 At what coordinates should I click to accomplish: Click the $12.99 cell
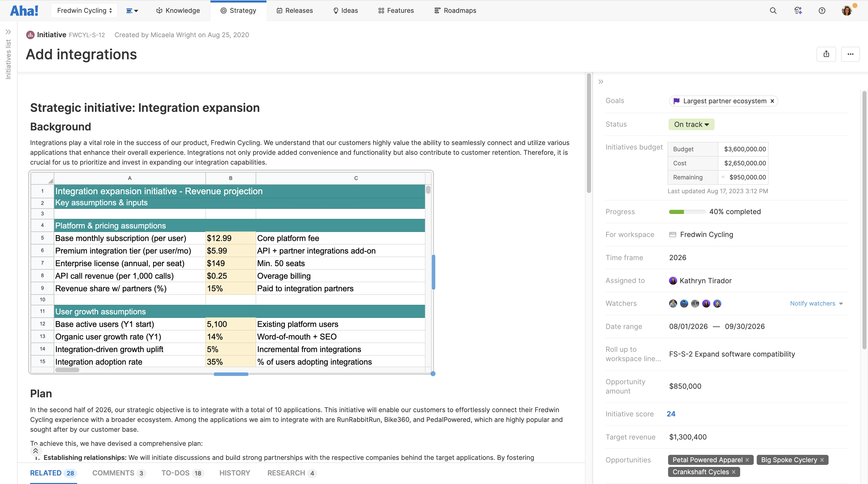[x=231, y=238]
